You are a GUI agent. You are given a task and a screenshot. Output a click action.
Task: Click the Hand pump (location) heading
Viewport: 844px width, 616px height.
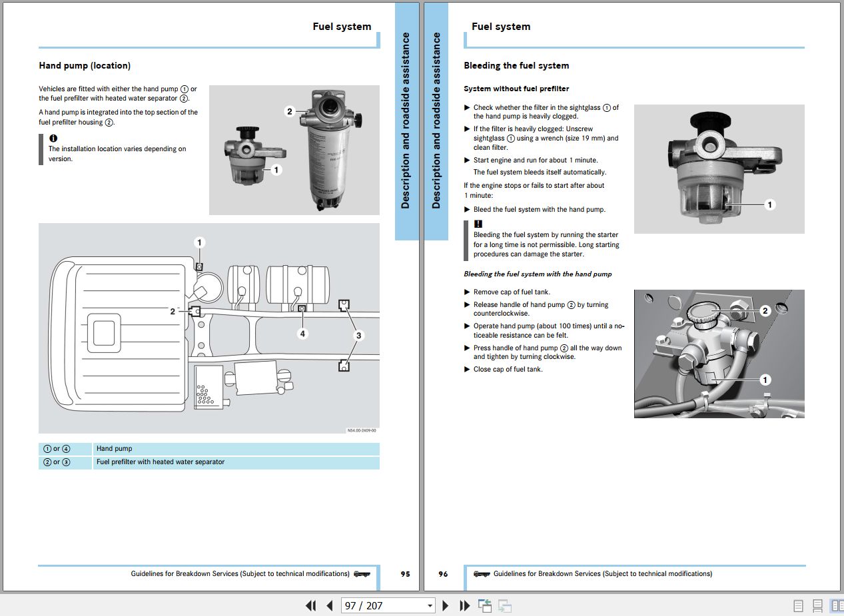point(84,65)
